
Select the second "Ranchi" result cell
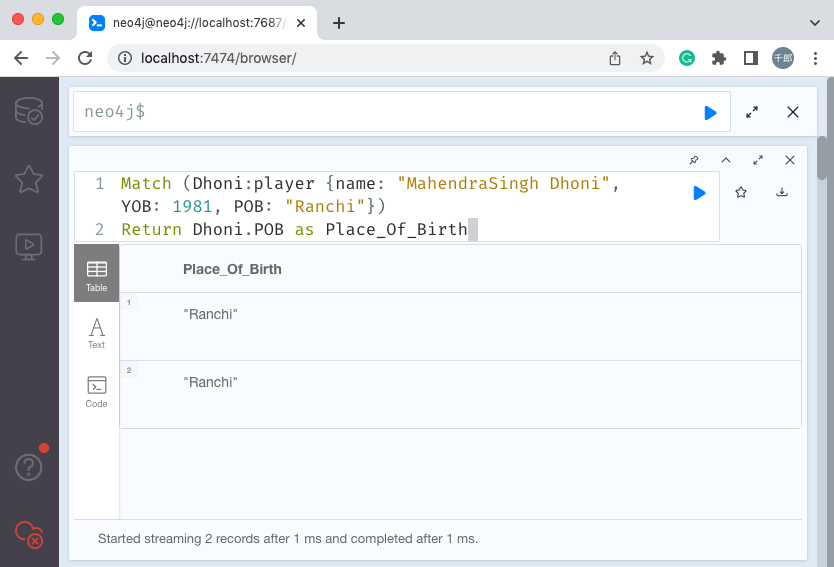210,382
